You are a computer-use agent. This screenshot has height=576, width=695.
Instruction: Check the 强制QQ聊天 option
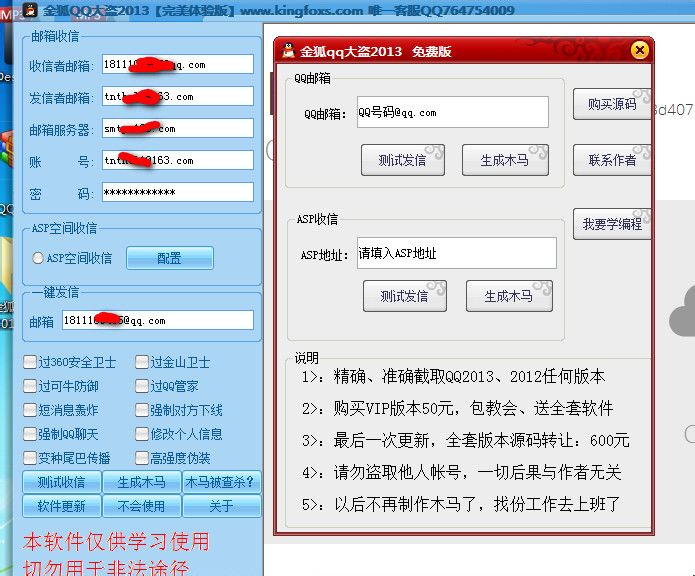point(30,434)
